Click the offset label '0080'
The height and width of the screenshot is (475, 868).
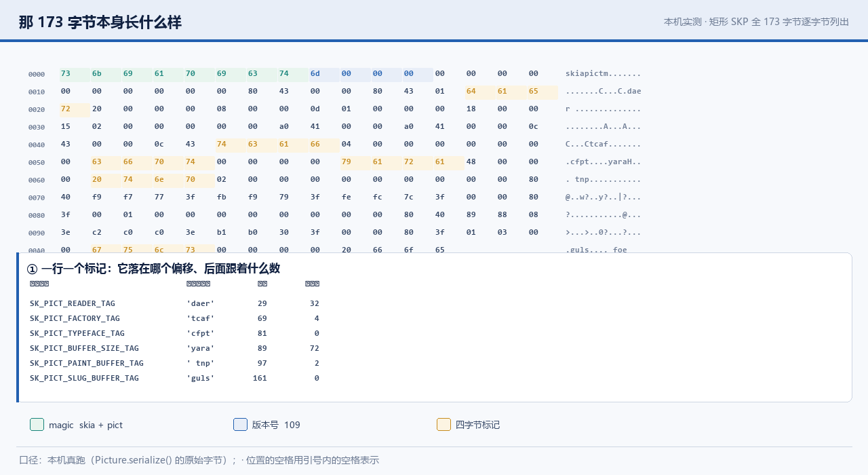(x=37, y=215)
